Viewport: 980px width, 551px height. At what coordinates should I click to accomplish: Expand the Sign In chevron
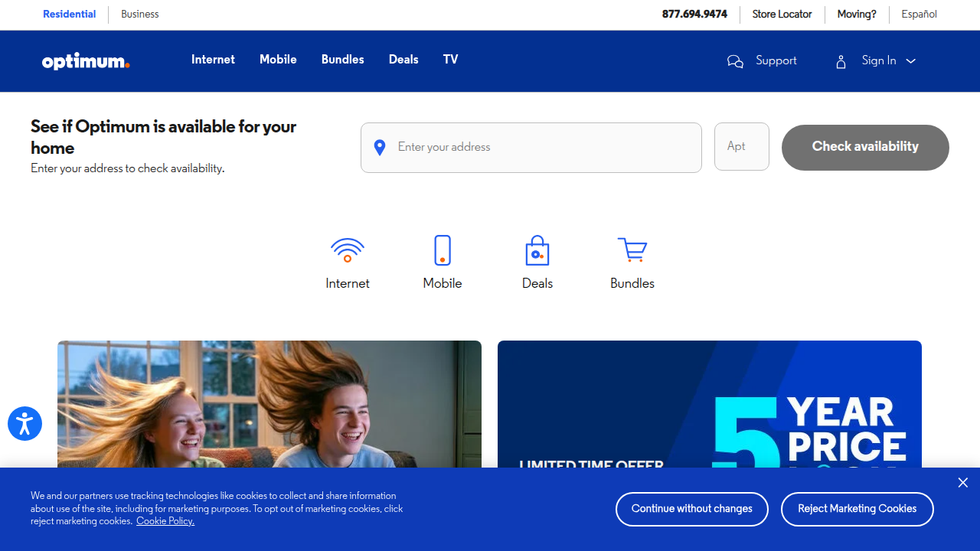tap(910, 61)
